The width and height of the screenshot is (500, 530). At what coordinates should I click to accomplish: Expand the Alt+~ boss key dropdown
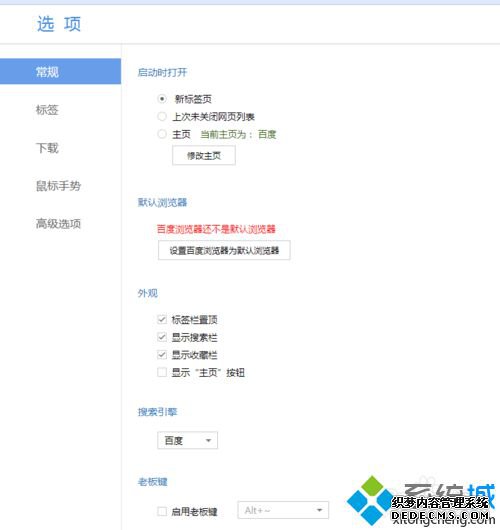[x=283, y=510]
